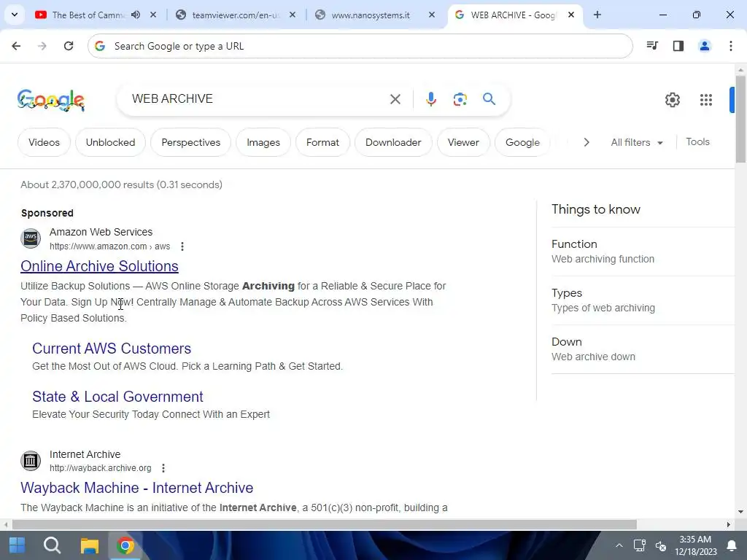Open the options for the Amazon ad

(x=182, y=246)
